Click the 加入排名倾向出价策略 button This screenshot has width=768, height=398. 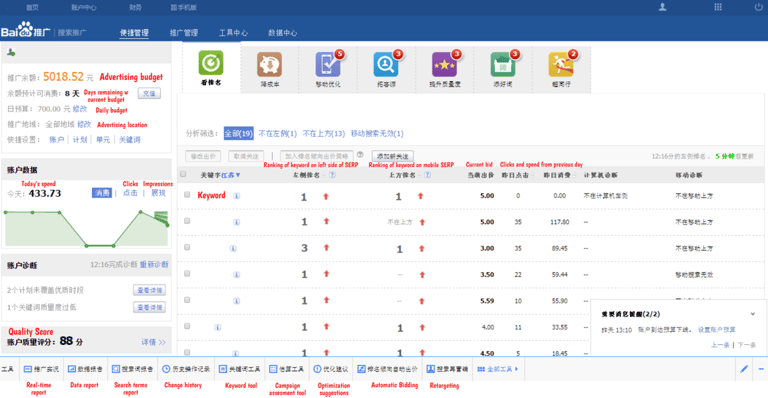317,156
